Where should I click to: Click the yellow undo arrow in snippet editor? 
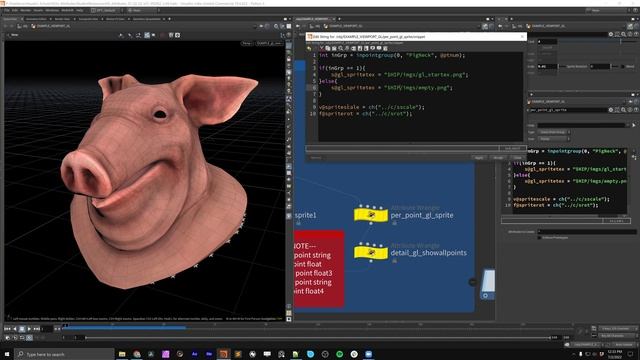point(309,48)
